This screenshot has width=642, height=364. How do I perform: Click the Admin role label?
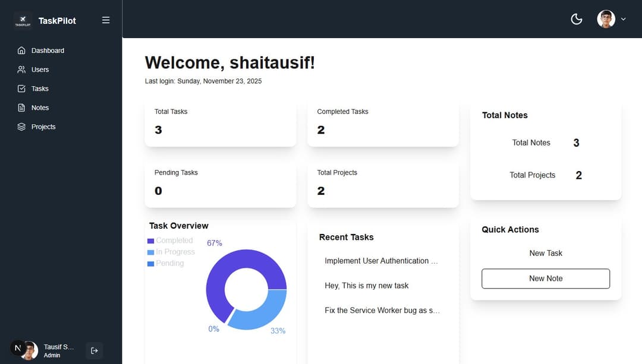[x=52, y=356]
